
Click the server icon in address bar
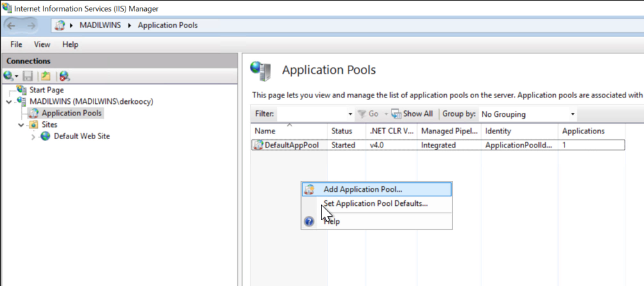60,26
